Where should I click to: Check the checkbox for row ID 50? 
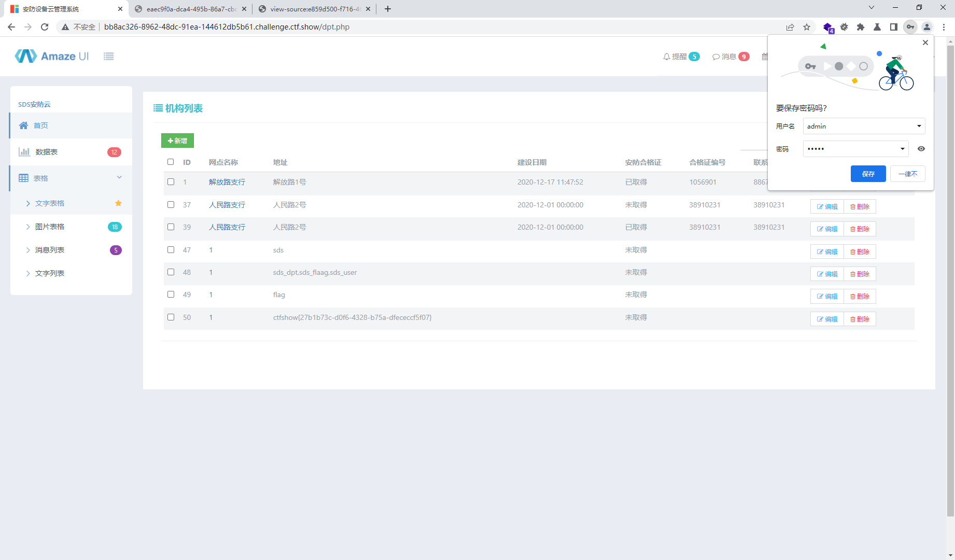(x=171, y=316)
